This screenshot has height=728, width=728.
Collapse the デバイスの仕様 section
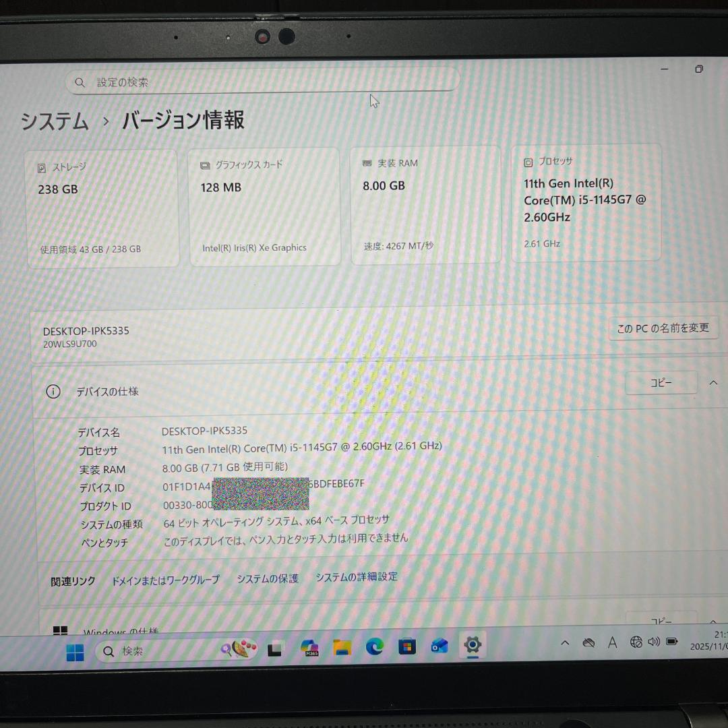tap(712, 382)
